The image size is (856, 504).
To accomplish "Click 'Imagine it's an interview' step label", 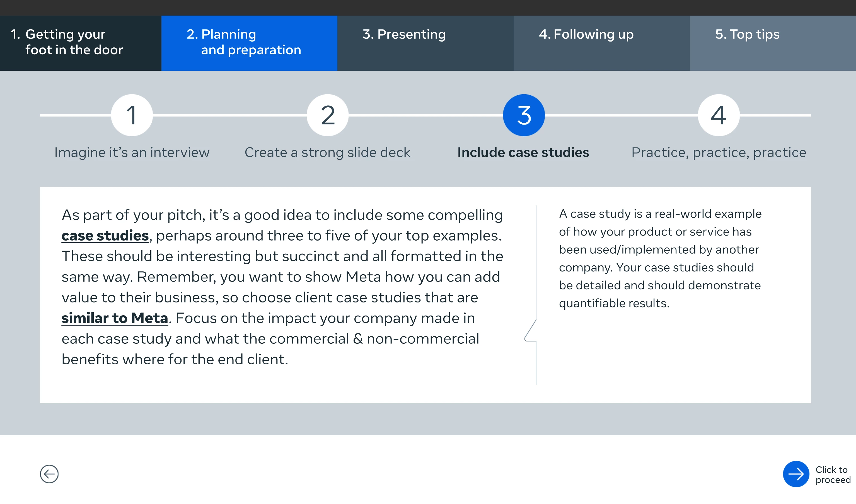I will coord(132,152).
